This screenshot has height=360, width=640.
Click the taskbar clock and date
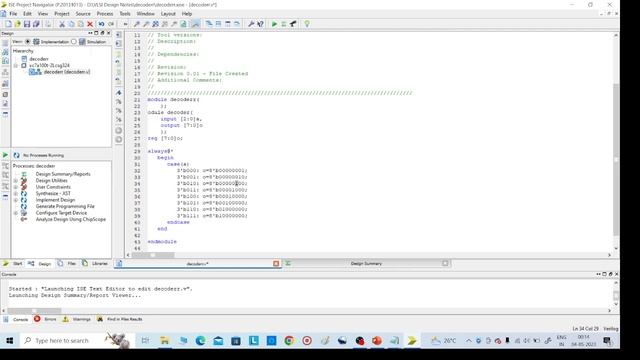coord(584,340)
